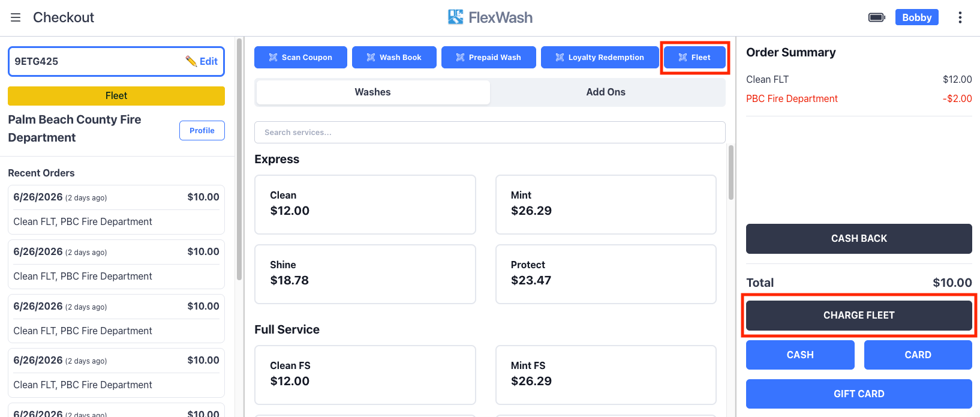Click the Recent Orders heading

pyautogui.click(x=41, y=173)
